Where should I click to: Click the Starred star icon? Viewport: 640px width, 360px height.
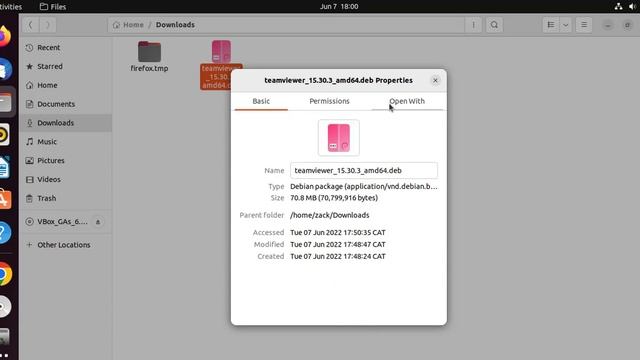pyautogui.click(x=29, y=67)
